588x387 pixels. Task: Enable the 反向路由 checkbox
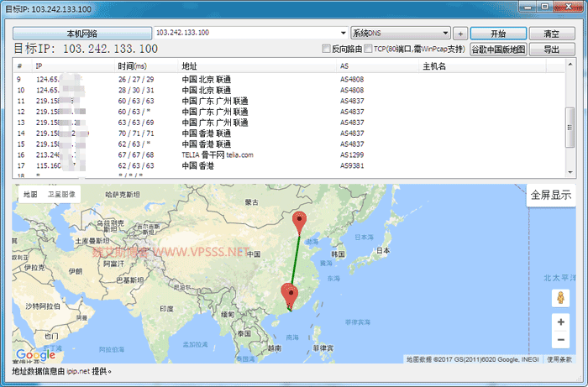pyautogui.click(x=327, y=50)
